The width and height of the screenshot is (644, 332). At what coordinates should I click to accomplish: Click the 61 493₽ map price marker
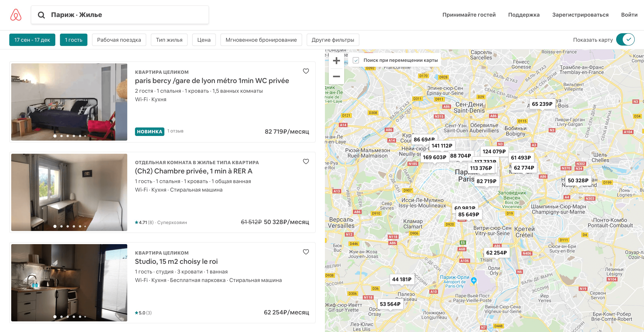click(x=521, y=158)
